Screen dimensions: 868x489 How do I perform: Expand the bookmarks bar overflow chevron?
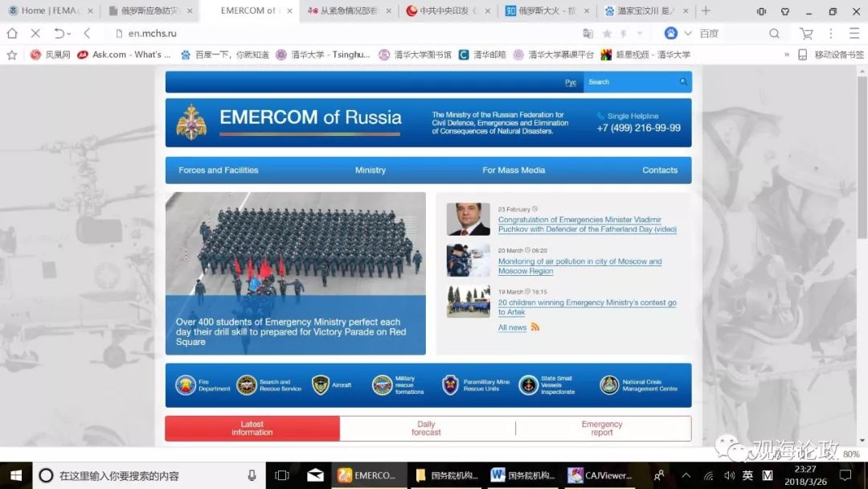tap(786, 55)
